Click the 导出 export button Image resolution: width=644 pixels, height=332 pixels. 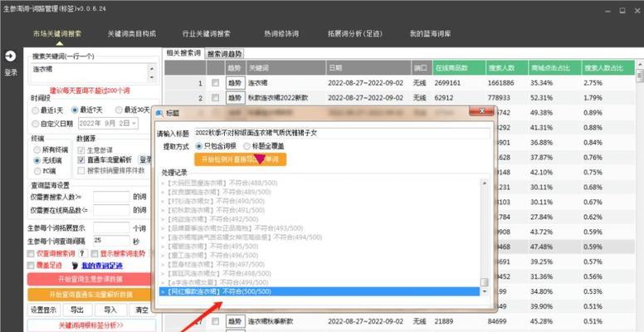(x=77, y=310)
